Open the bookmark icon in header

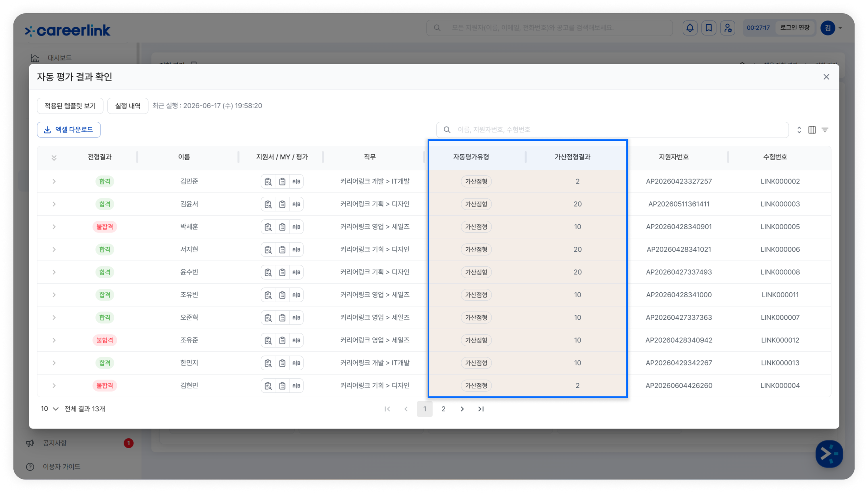[x=709, y=28]
